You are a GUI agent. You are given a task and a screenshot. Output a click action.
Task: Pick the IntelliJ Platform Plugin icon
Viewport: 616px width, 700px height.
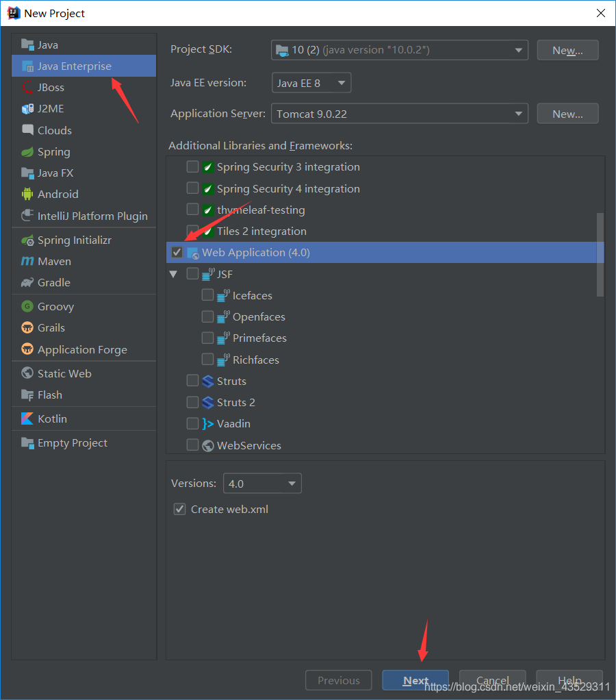tap(27, 216)
